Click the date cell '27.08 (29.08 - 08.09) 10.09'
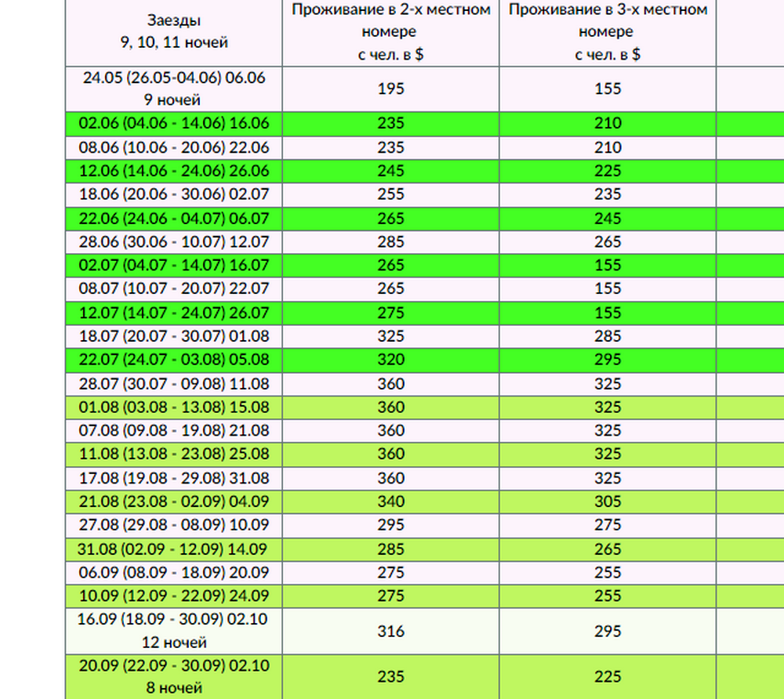Viewport: 784px width, 699px height. (174, 525)
